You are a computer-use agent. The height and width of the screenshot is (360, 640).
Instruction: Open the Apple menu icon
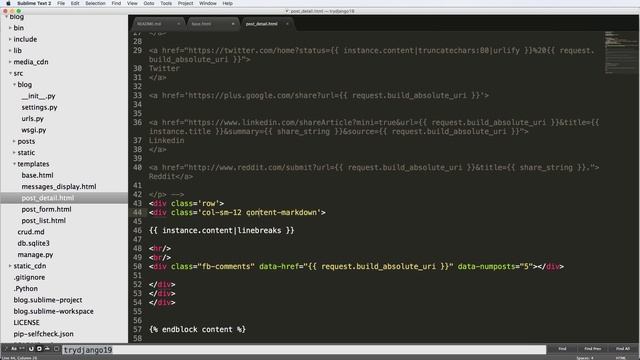click(8, 3)
